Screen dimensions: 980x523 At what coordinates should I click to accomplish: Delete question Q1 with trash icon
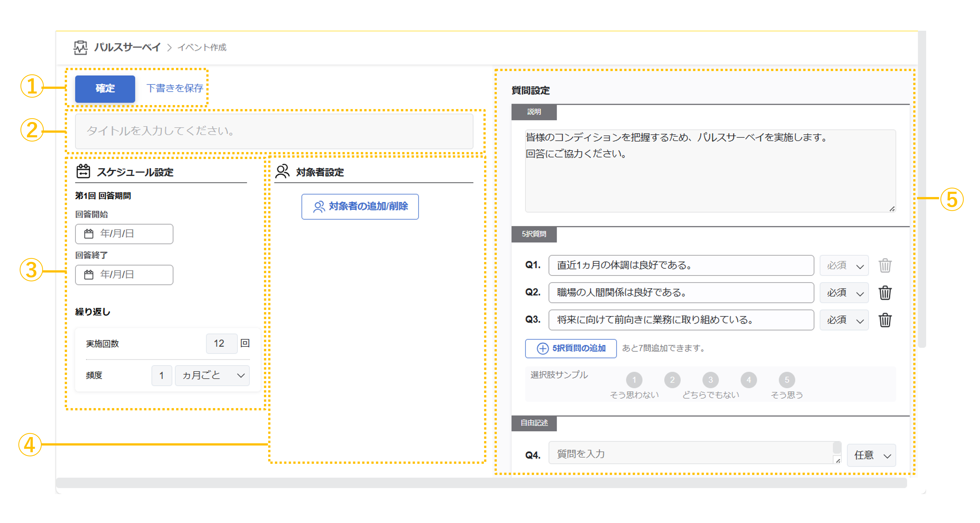885,265
